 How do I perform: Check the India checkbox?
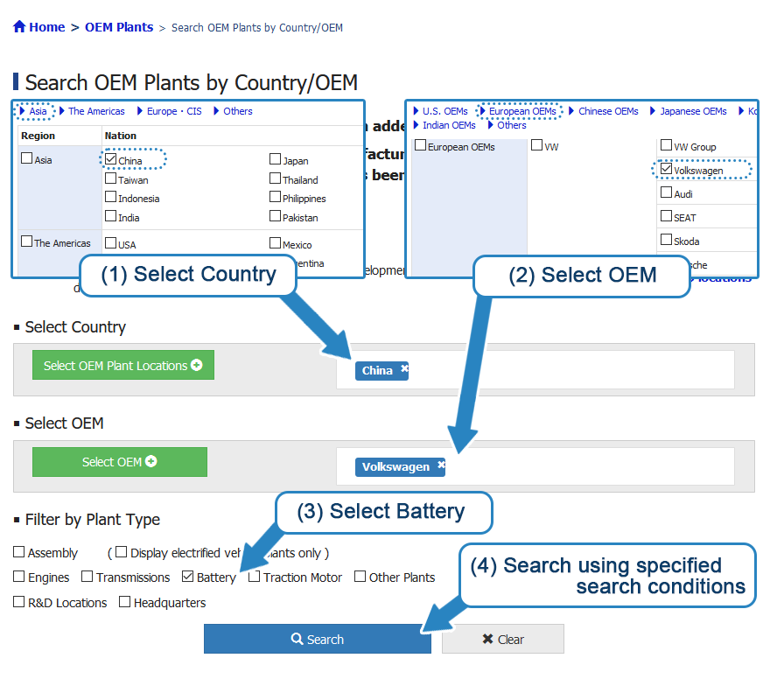click(x=110, y=216)
